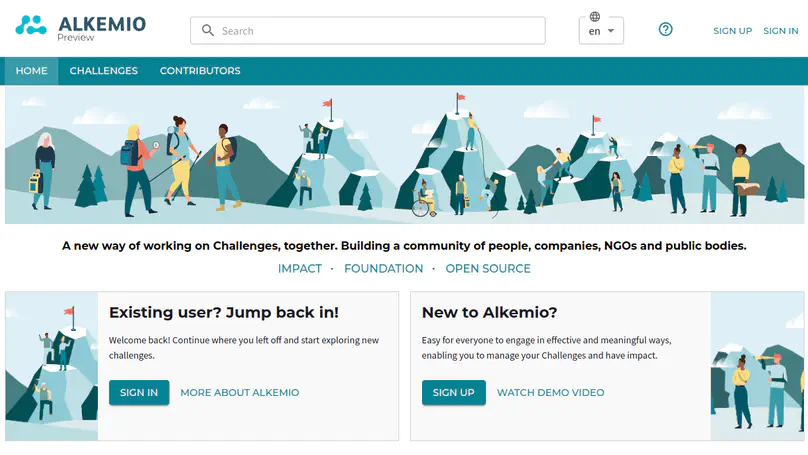
Task: Visit the FOUNDATION link
Action: click(x=383, y=268)
